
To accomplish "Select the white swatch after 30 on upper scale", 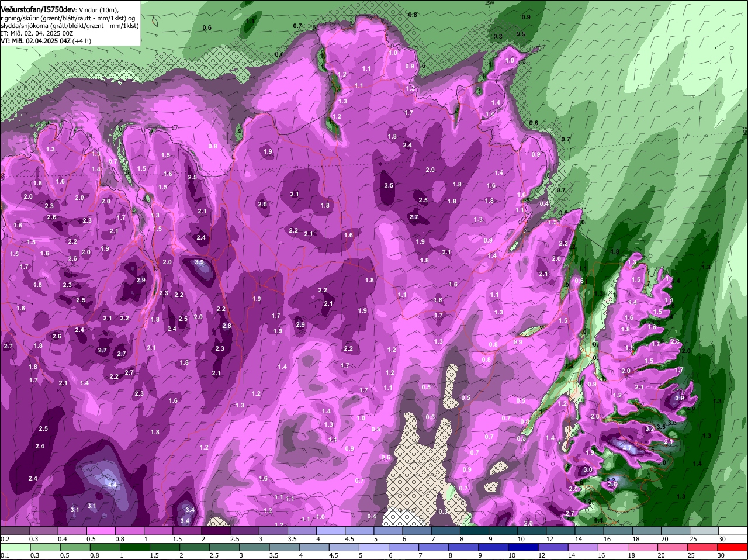I will 733,531.
